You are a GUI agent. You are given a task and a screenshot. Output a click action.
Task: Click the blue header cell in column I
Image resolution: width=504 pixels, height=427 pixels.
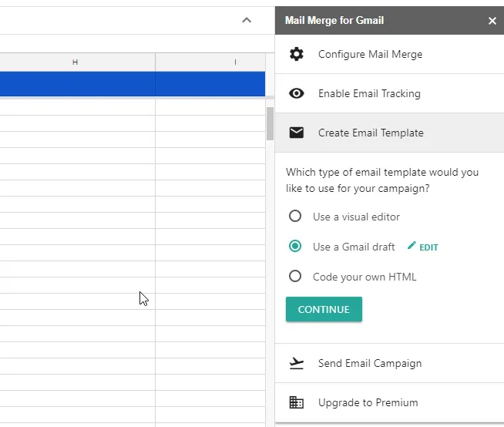[x=210, y=84]
